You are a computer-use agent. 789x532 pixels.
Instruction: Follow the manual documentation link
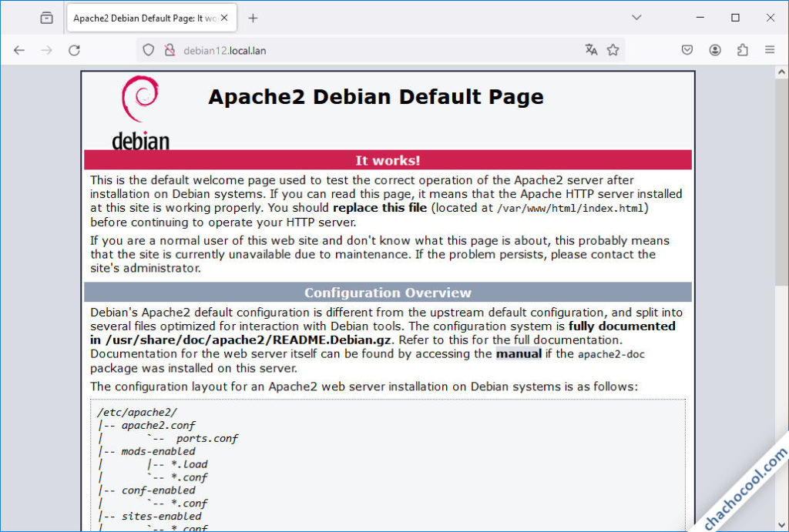coord(518,353)
